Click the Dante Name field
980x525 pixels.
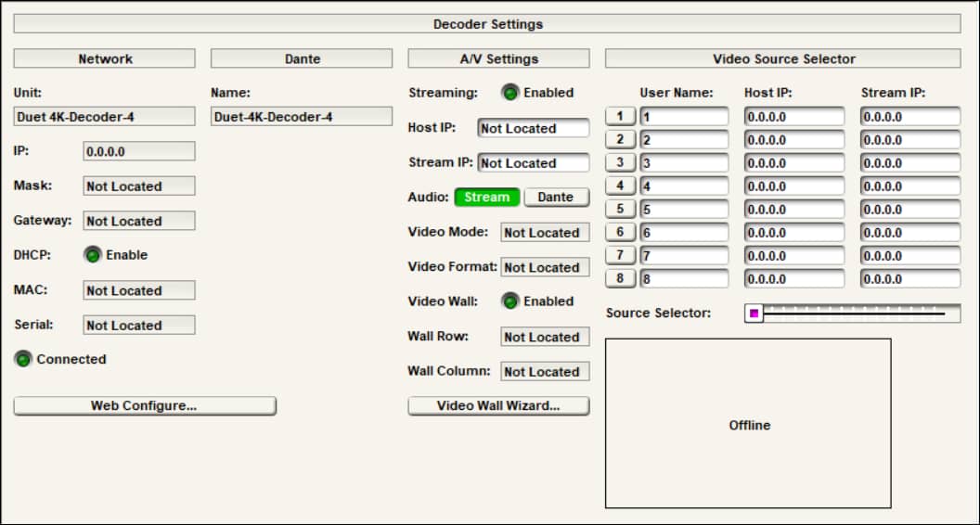point(302,116)
